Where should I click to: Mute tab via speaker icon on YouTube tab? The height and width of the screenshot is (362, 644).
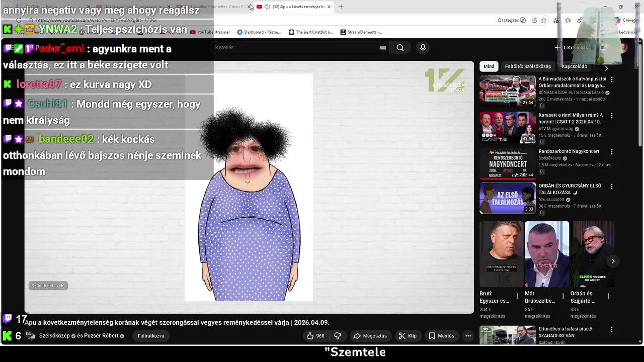click(x=267, y=7)
